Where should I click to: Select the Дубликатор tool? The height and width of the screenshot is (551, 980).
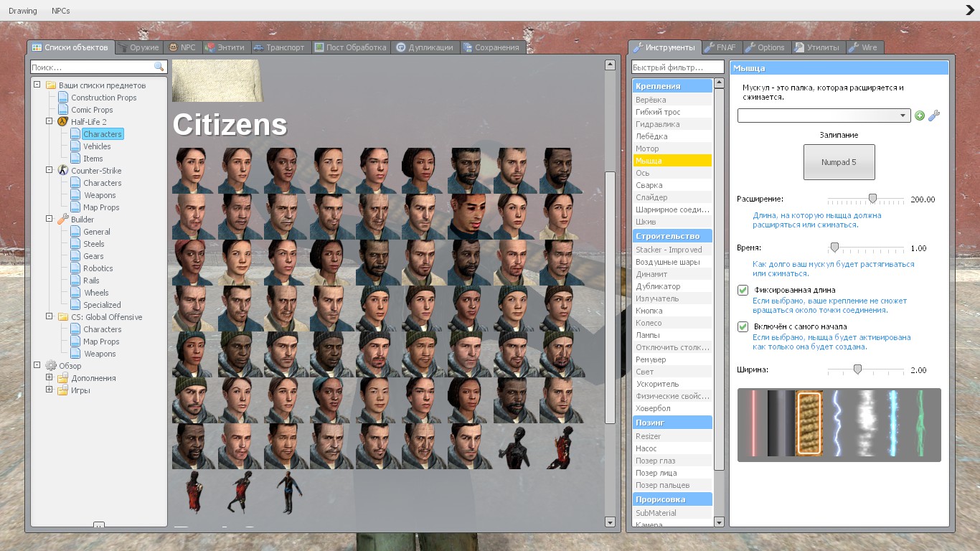coord(672,286)
